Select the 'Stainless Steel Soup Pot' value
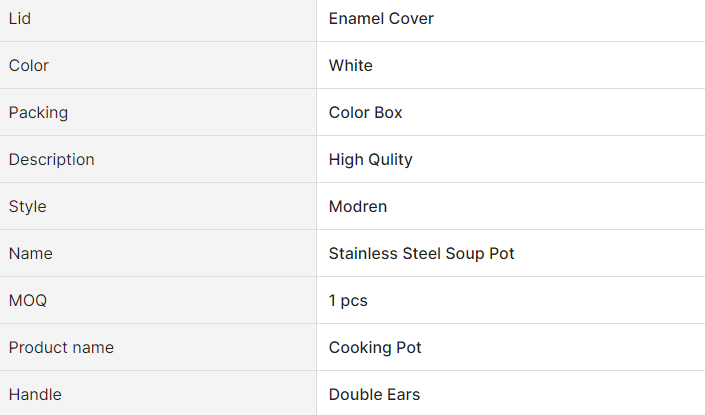 click(x=422, y=253)
